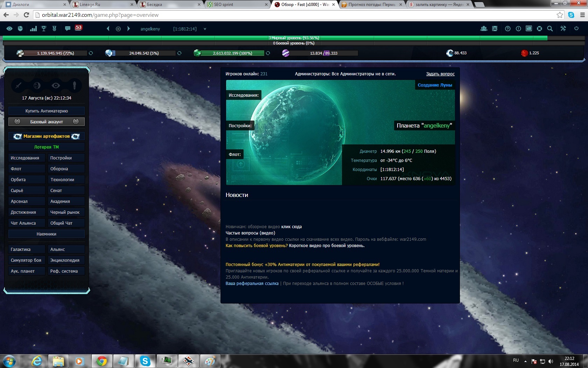Screen dimensions: 588x368
Task: Open the terminal console icon
Action: (x=529, y=29)
